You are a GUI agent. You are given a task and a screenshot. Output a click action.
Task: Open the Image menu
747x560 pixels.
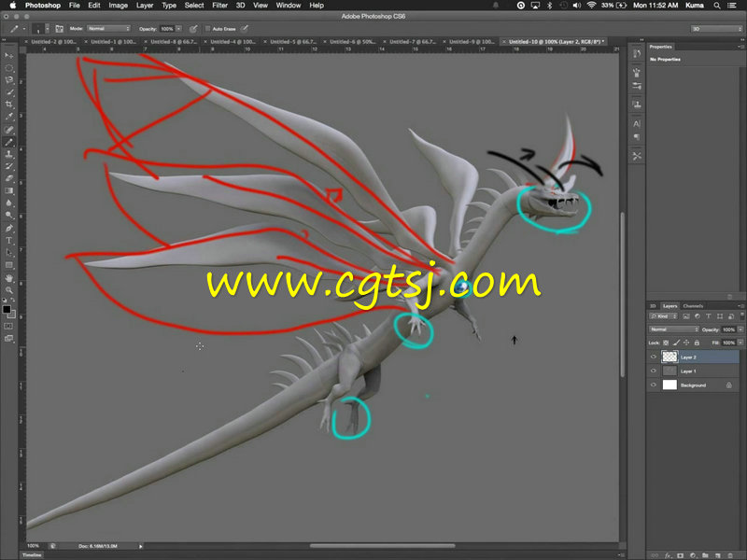click(x=119, y=6)
